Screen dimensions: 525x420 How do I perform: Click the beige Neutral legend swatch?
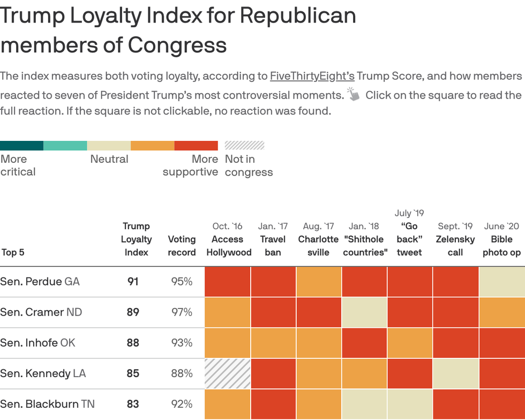pos(109,146)
